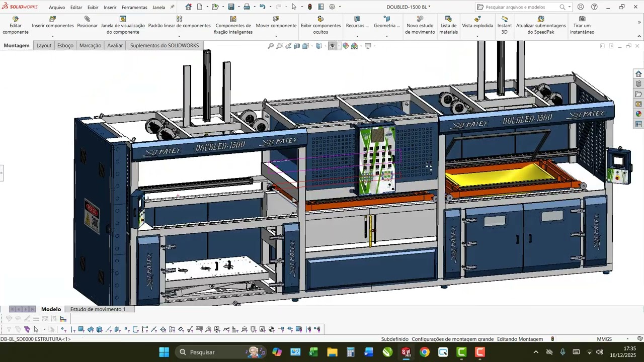Viewport: 644px width, 362px height.
Task: Open the Inserir menu
Action: click(110, 8)
